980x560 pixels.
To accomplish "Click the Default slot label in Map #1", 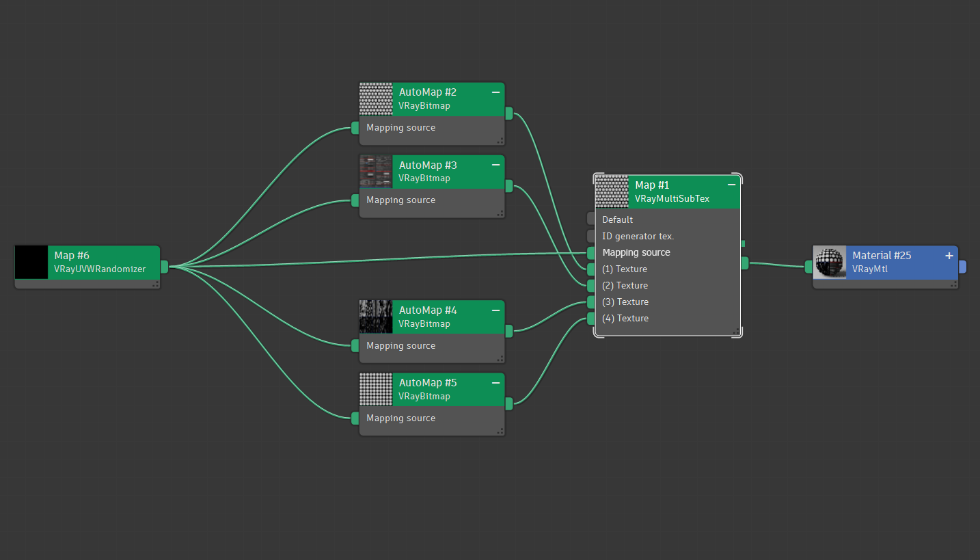I will tap(618, 220).
